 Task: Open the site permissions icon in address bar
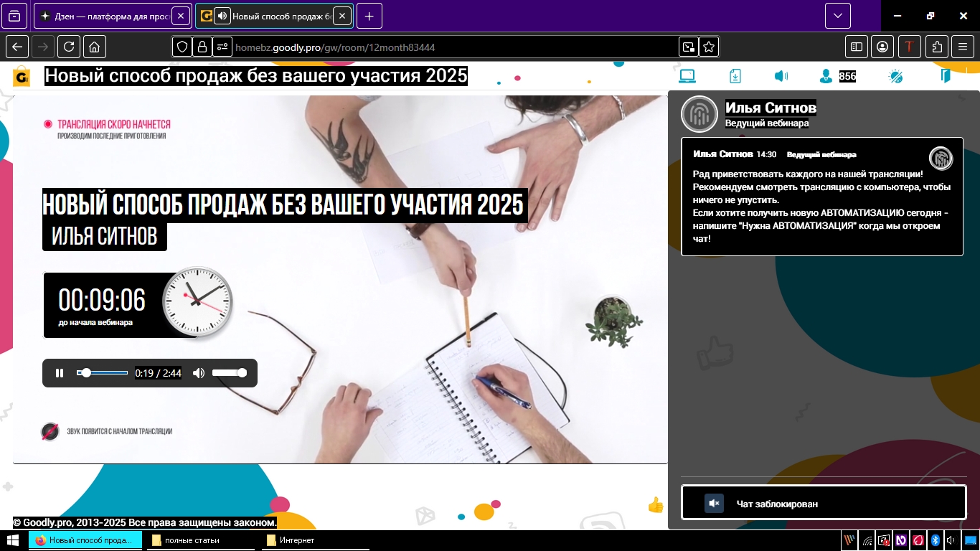222,47
